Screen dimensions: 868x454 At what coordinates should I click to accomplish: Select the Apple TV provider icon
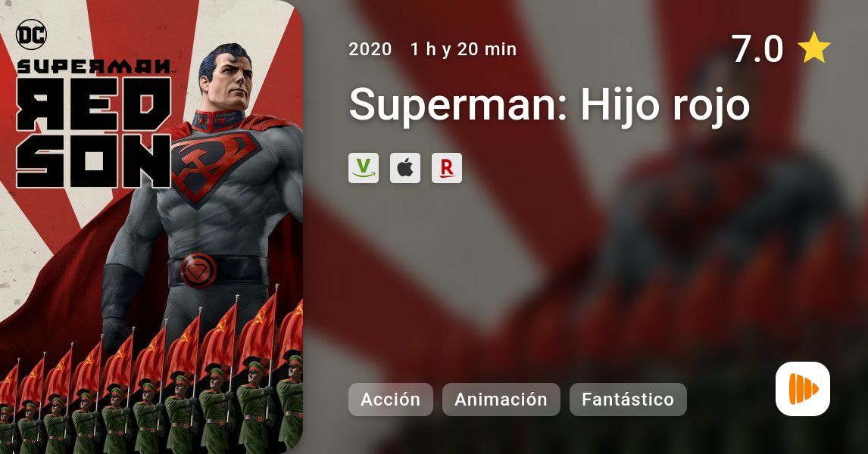click(405, 168)
